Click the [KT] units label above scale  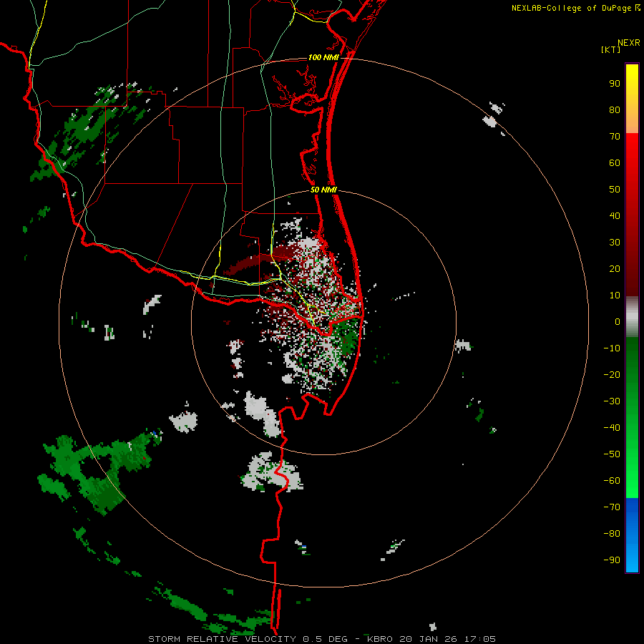point(610,49)
